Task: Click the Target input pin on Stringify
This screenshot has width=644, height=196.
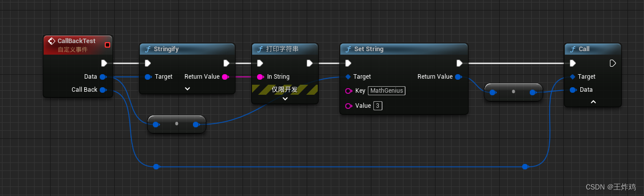Action: 148,77
